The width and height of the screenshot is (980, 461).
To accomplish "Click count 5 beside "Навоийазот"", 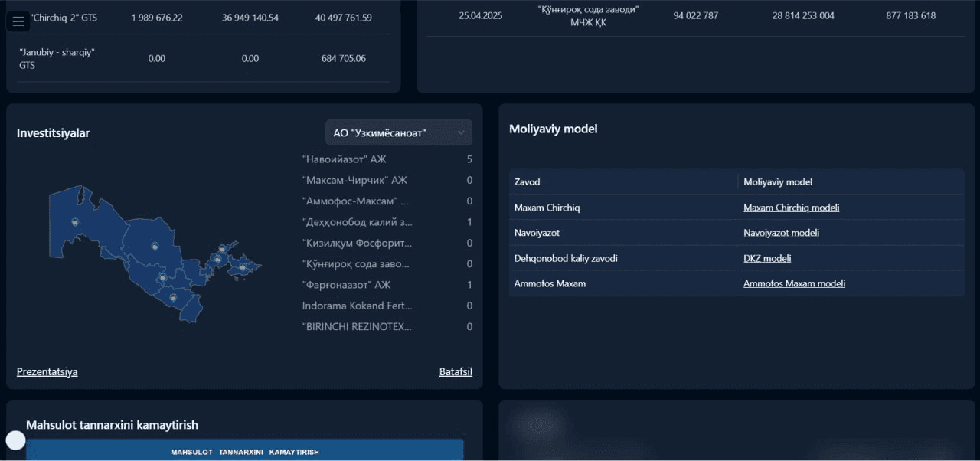I will point(469,159).
